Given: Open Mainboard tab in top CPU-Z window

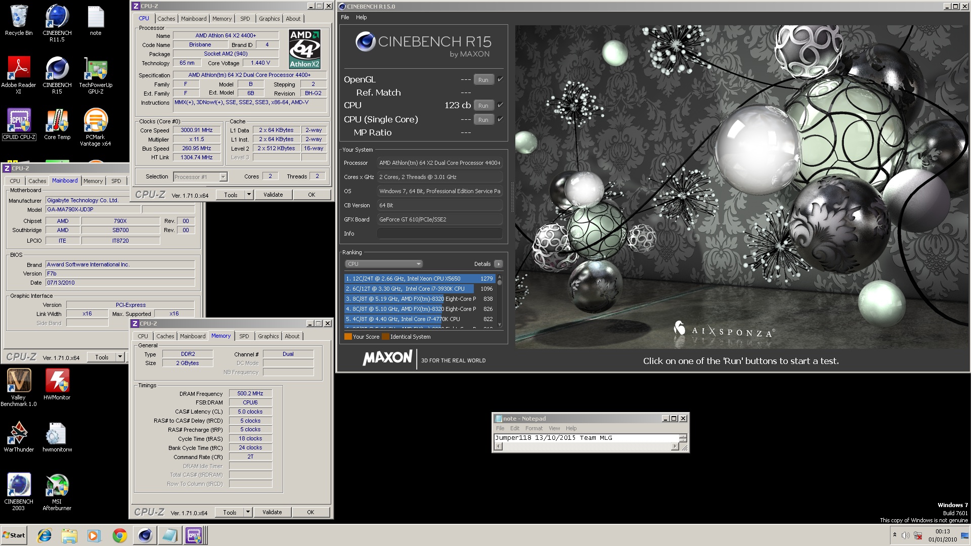Looking at the screenshot, I should (194, 19).
